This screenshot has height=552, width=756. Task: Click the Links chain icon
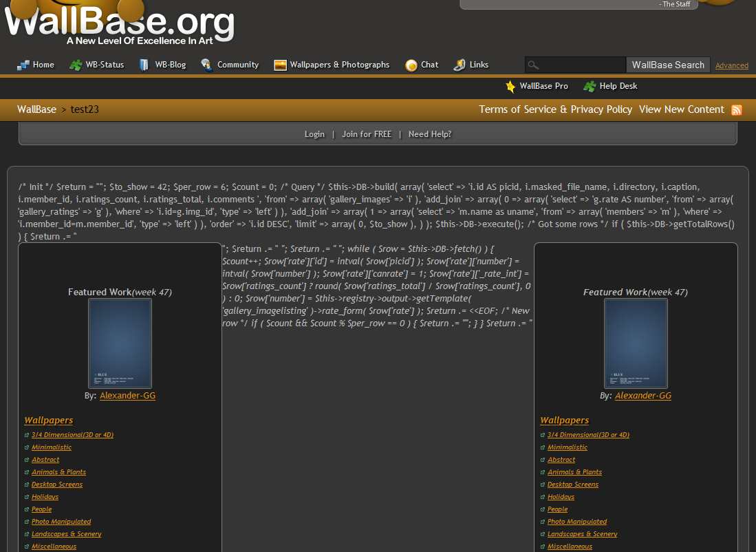coord(460,65)
